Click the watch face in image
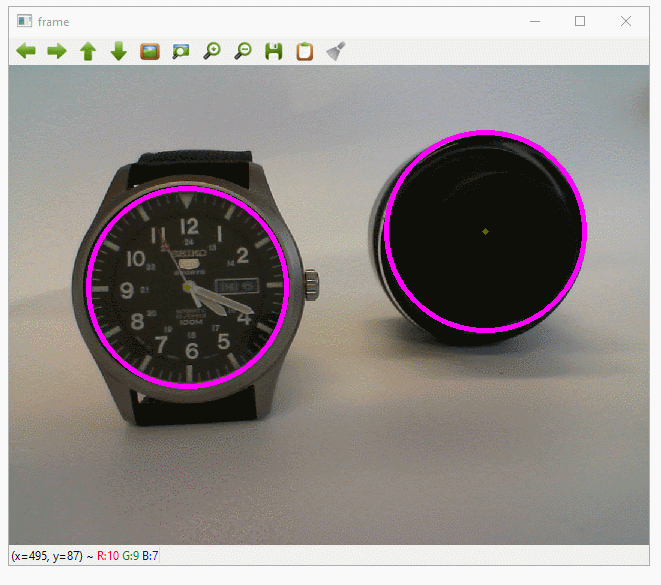Image resolution: width=661 pixels, height=585 pixels. 188,287
